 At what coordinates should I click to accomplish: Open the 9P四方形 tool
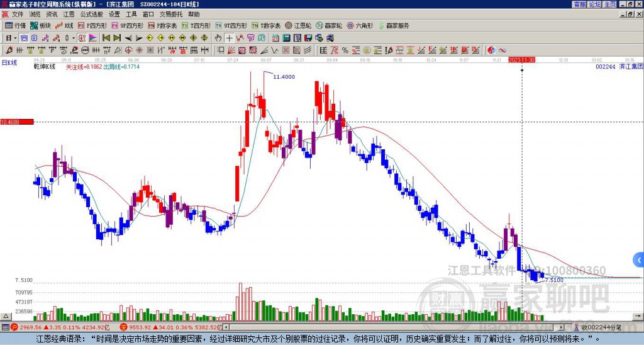tap(127, 25)
